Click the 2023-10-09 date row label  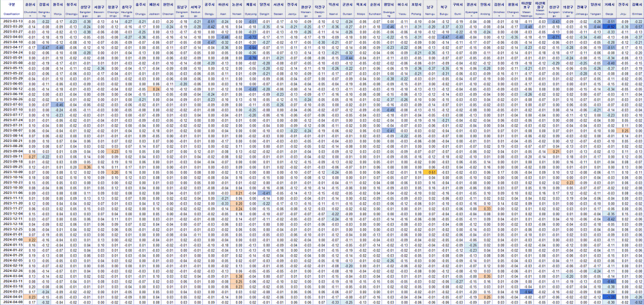pyautogui.click(x=12, y=172)
